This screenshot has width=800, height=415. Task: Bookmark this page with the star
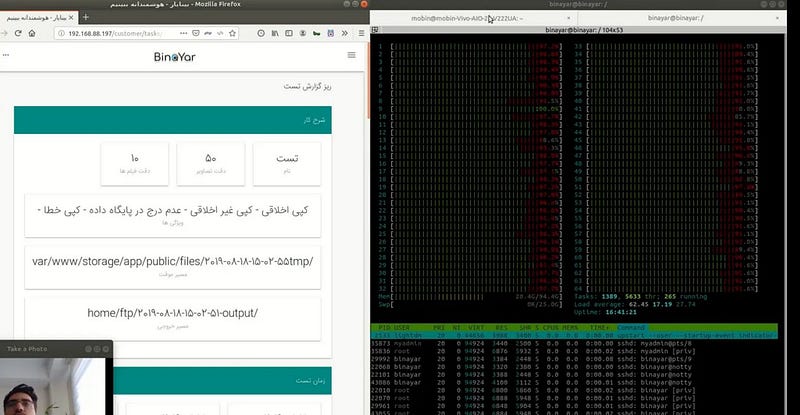point(233,33)
